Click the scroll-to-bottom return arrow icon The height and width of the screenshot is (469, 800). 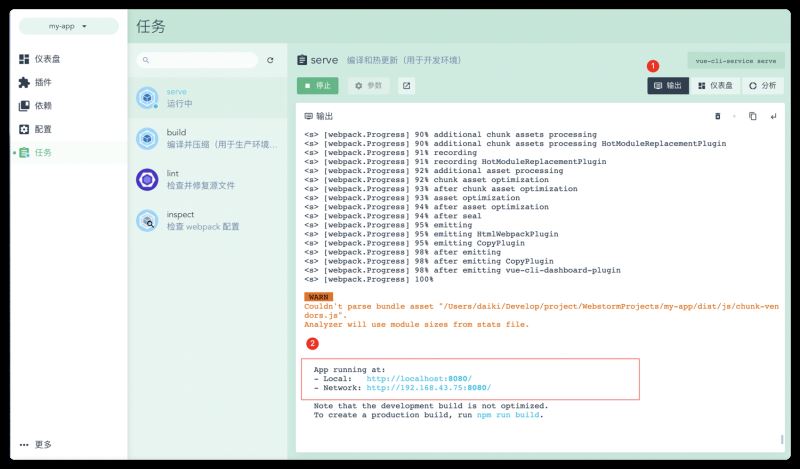pos(773,116)
